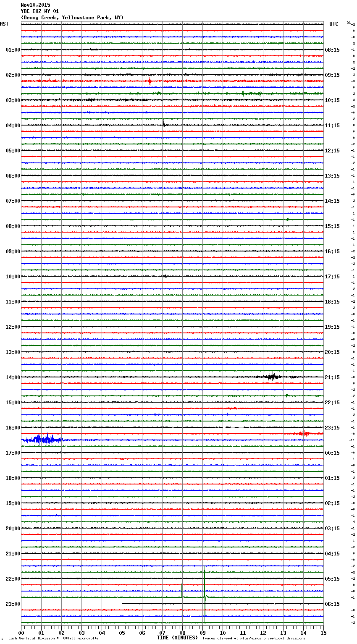357x644 pixels.
Task: Click the 800.00 microvolts vertical division note
Action: [53, 639]
